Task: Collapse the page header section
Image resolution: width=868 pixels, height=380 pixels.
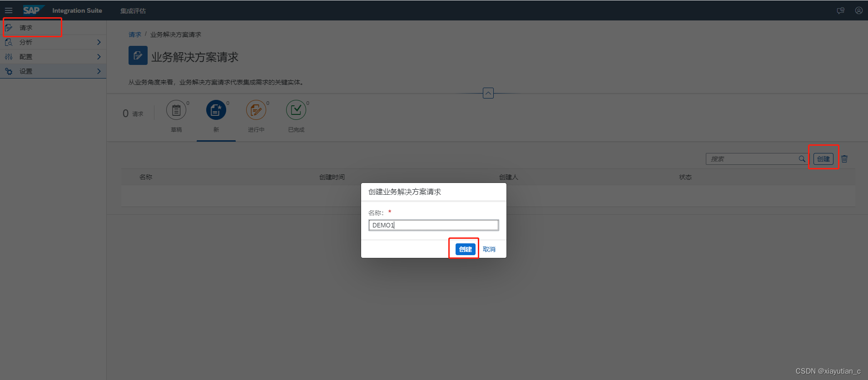Action: (x=488, y=93)
